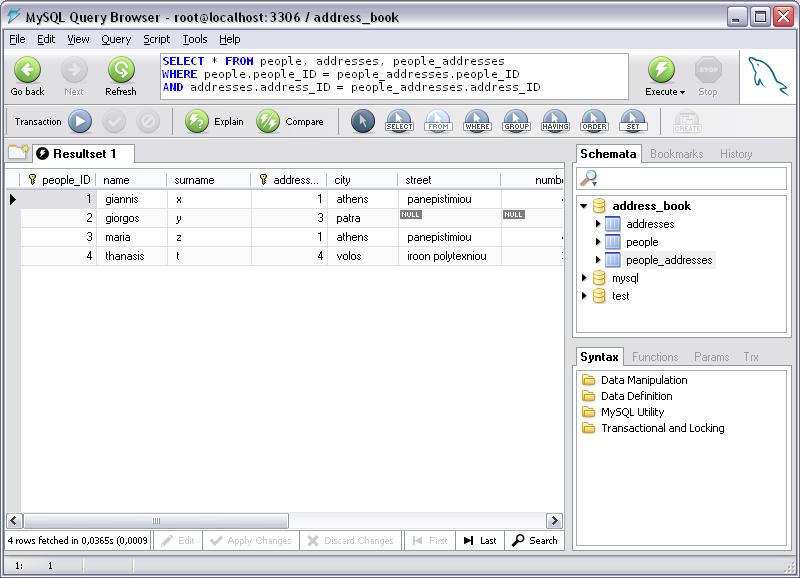Switch to the Trx tab
This screenshot has width=800, height=578.
coord(751,357)
